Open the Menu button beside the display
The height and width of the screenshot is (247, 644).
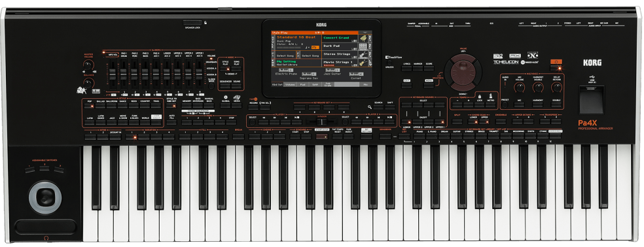click(429, 86)
